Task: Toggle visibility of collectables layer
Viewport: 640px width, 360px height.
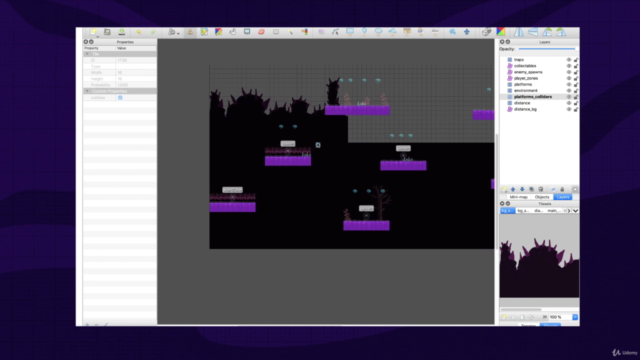Action: (x=569, y=66)
